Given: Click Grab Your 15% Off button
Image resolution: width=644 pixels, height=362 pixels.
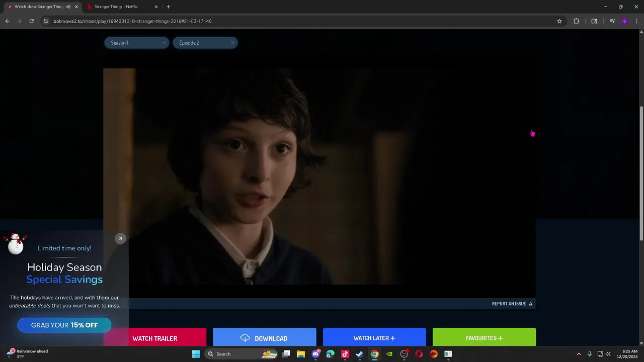Looking at the screenshot, I should 64,325.
